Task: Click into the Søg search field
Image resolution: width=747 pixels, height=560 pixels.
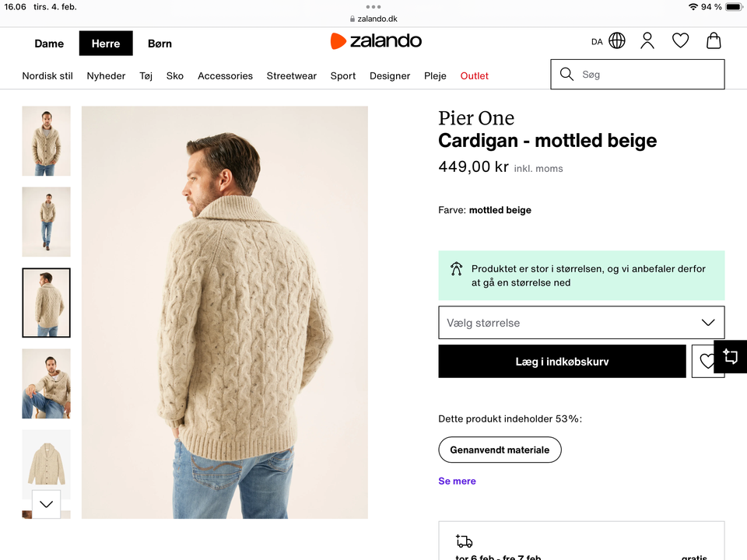Action: 646,75
